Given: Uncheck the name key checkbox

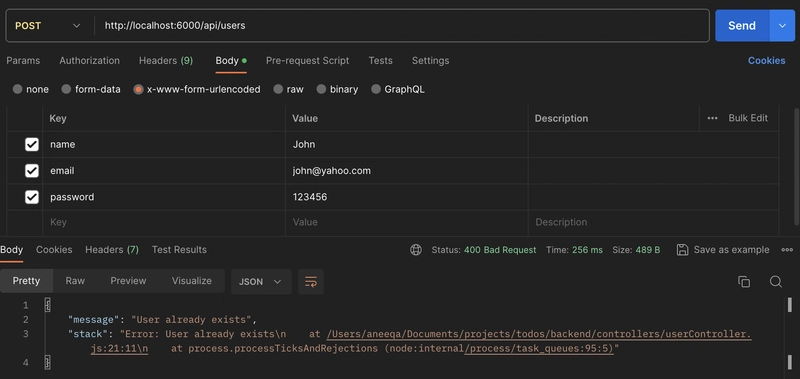Looking at the screenshot, I should coord(32,144).
